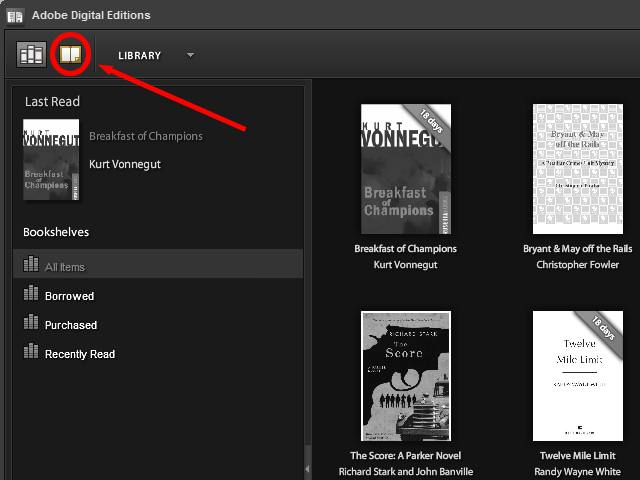The image size is (640, 480).
Task: Click the title Twelve Mile Limit
Action: pyautogui.click(x=578, y=456)
